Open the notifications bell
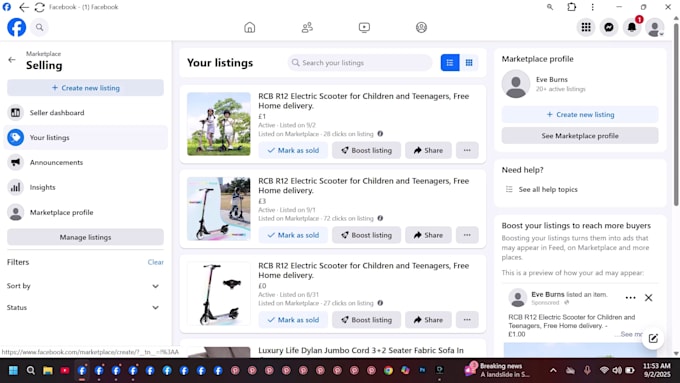The width and height of the screenshot is (680, 383). click(632, 27)
